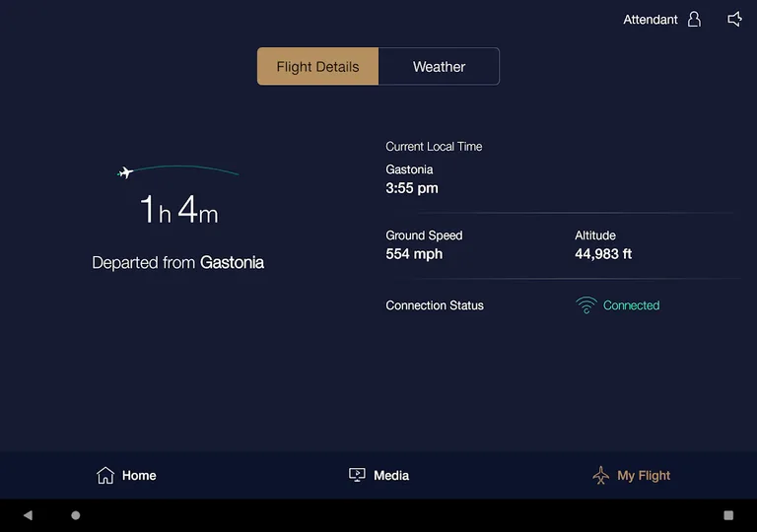Select the Flight Details tab

pos(317,66)
